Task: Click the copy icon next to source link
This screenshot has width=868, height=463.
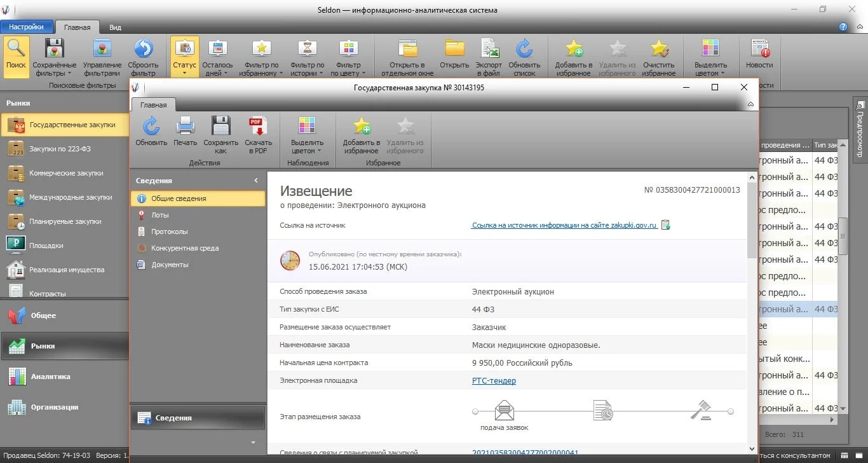Action: [x=665, y=225]
